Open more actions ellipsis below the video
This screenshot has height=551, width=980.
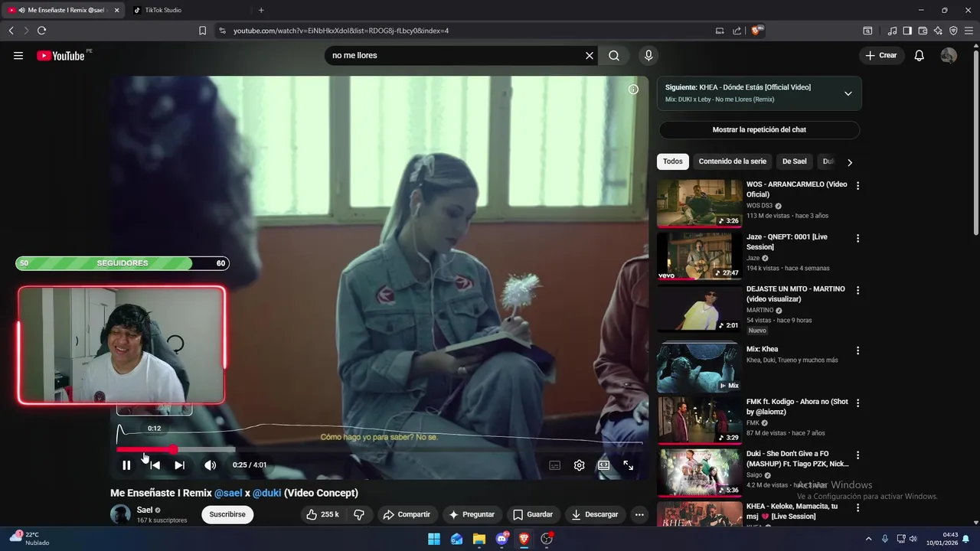639,514
